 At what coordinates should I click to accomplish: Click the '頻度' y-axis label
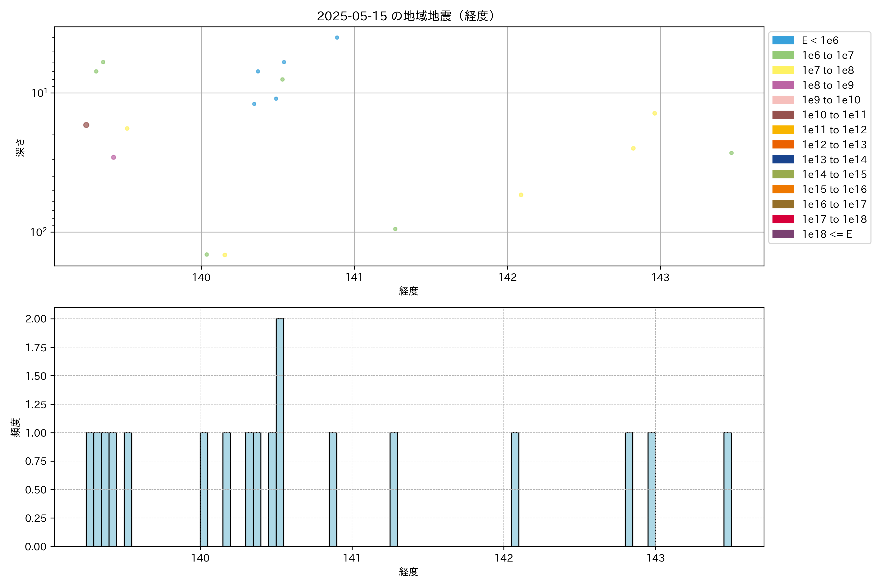coord(15,428)
